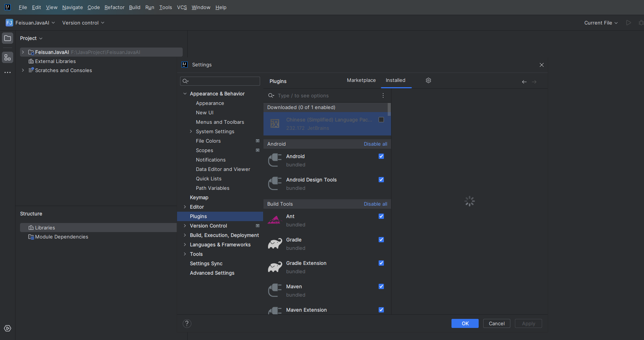Click the FJ project badge icon

[9, 23]
